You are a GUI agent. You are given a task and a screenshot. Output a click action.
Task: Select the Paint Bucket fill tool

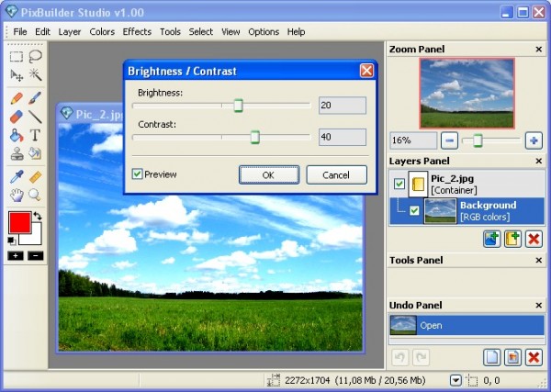point(17,135)
